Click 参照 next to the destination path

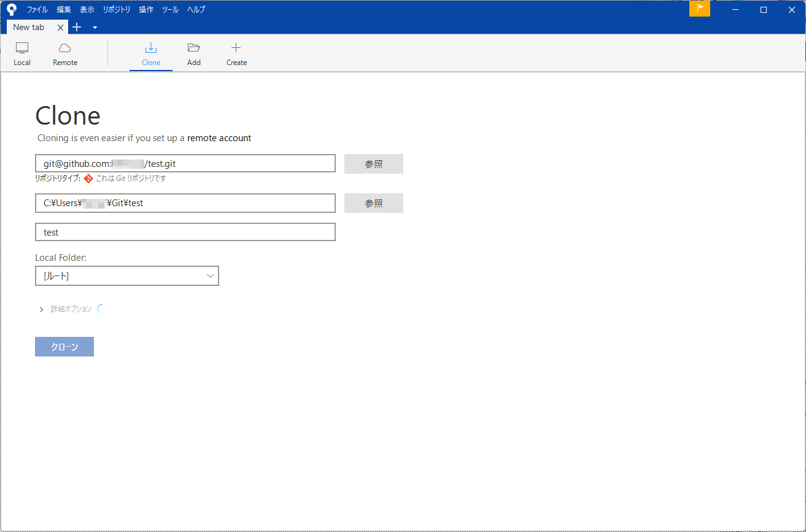point(373,203)
